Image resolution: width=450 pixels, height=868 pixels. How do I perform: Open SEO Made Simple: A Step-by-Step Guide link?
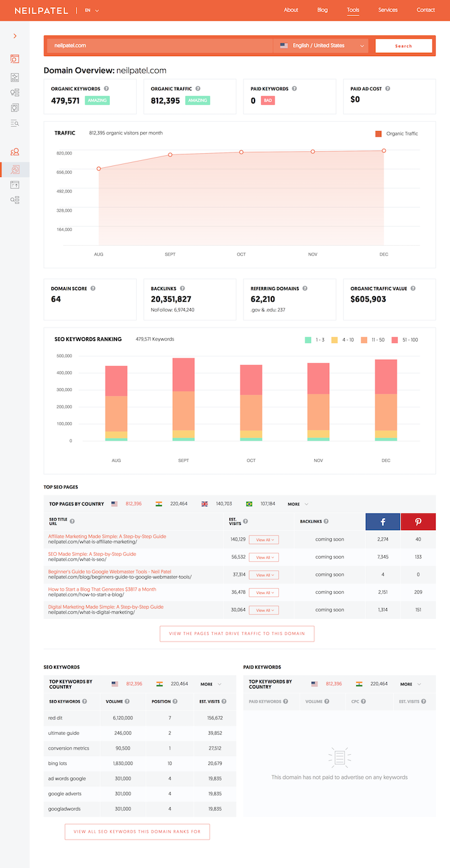tap(92, 554)
